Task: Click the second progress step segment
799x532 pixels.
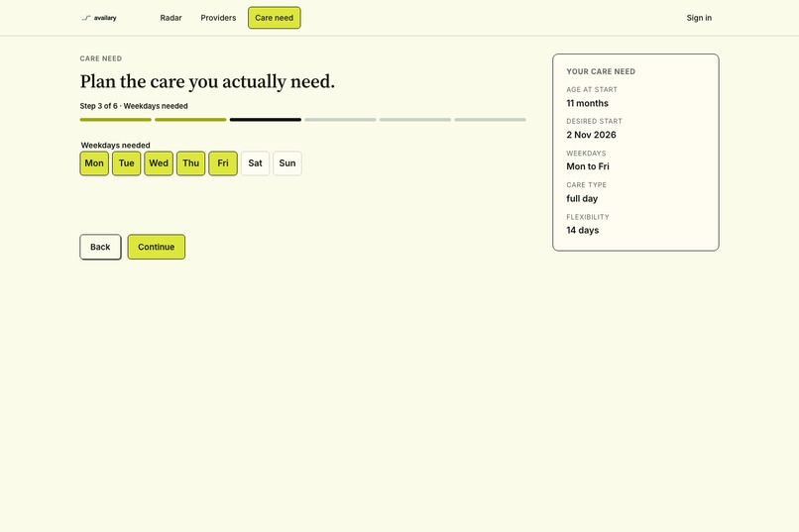Action: pos(190,120)
